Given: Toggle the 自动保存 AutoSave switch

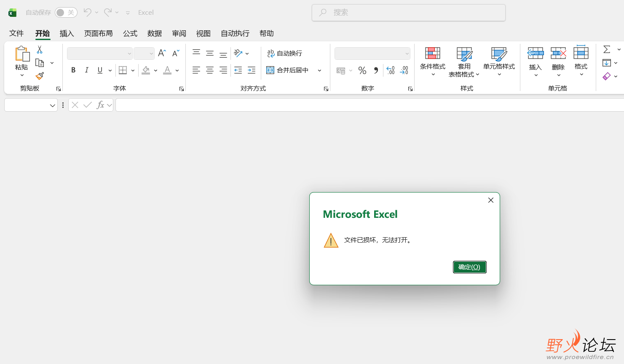Looking at the screenshot, I should (x=66, y=13).
